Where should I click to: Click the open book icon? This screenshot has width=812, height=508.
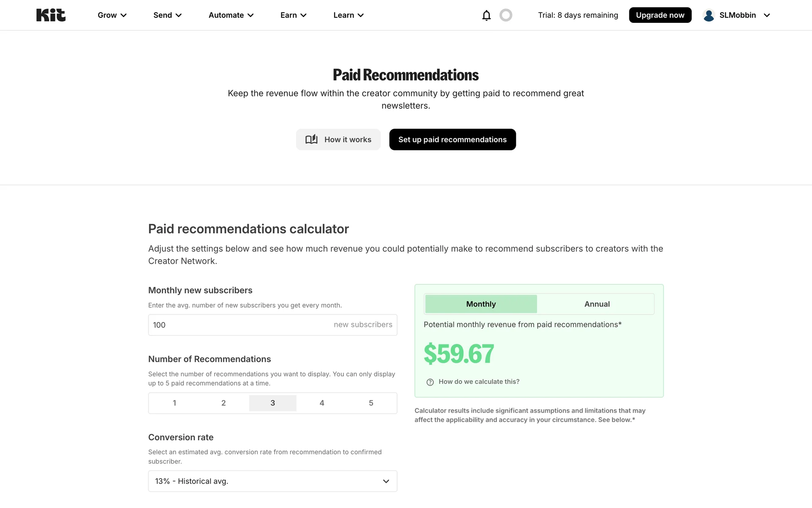(x=311, y=139)
